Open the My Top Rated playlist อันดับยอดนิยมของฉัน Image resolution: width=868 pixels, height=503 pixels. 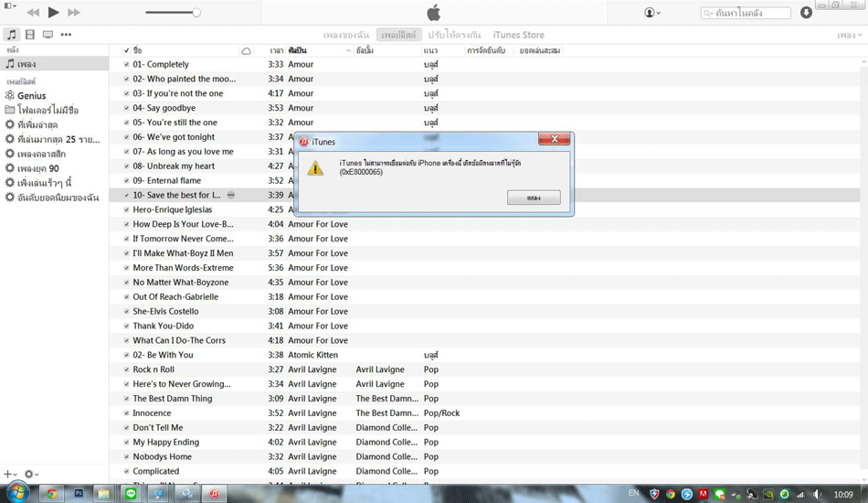[x=54, y=198]
